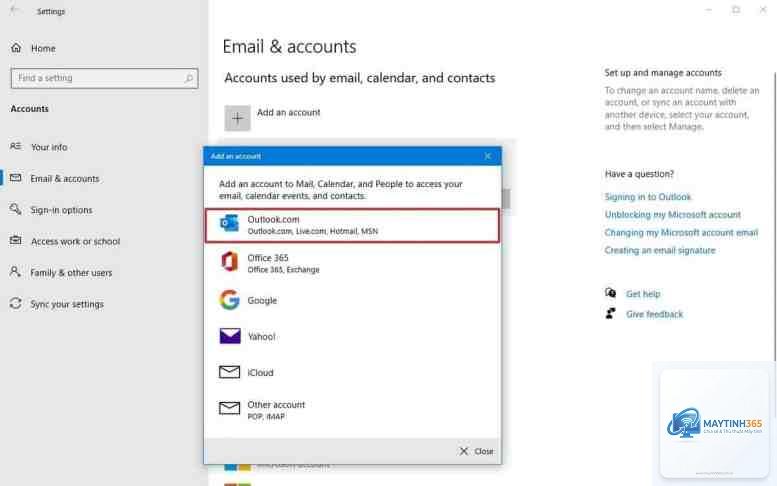Open Family & other users

[104, 272]
